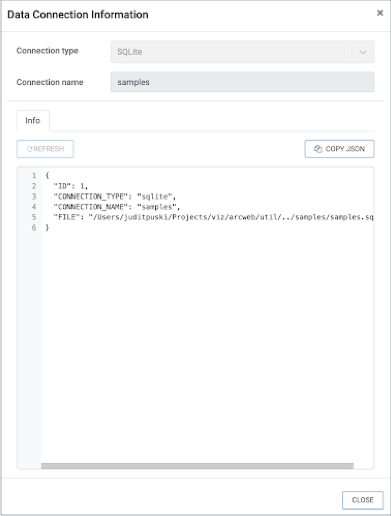391x516 pixels.
Task: Select line number 6 in gutter
Action: click(x=34, y=228)
